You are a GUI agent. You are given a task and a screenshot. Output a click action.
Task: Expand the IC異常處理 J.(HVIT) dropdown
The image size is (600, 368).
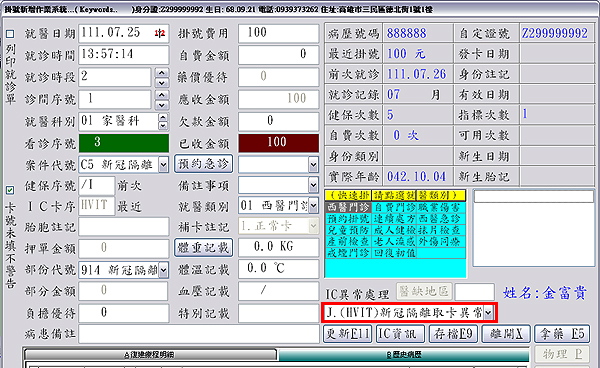coord(488,313)
